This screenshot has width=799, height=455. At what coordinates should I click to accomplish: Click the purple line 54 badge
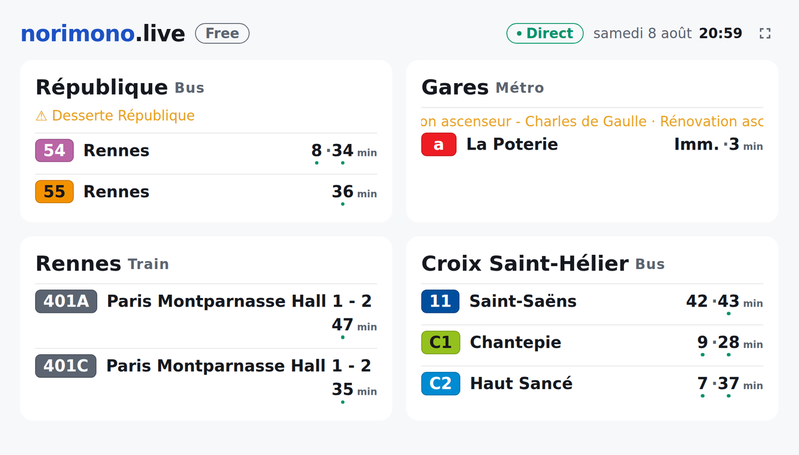tap(55, 150)
